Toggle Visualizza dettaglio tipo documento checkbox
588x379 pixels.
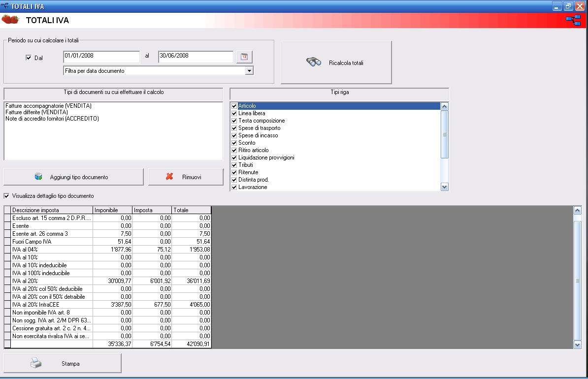point(6,196)
